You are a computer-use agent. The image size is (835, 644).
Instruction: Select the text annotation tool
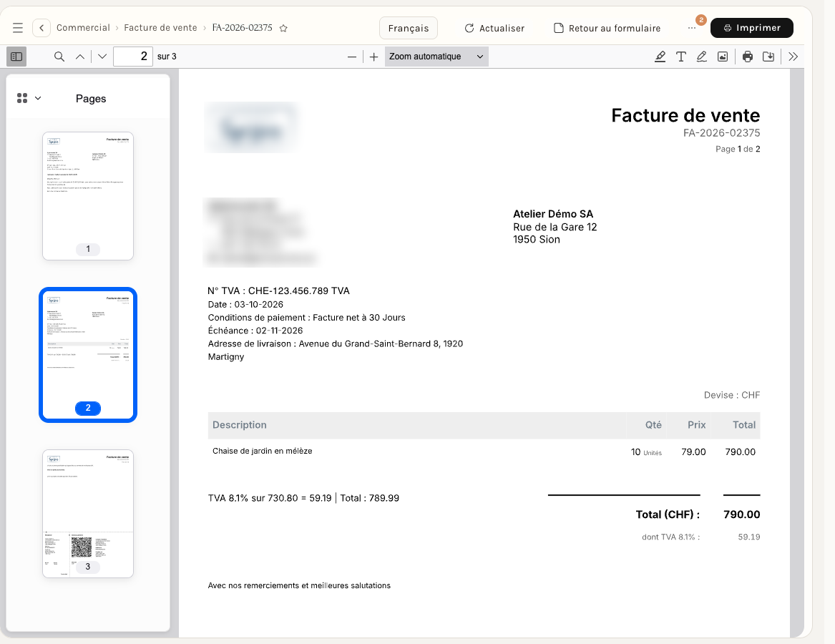[680, 57]
